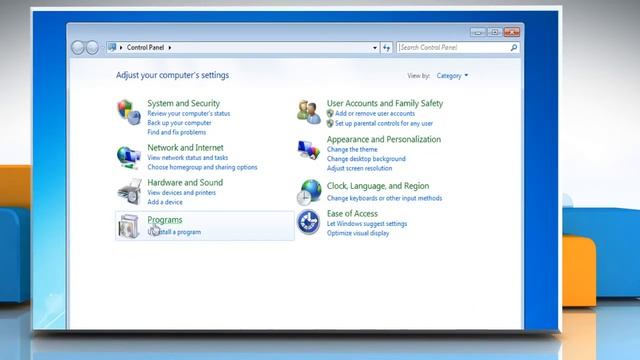Click shield icon beside Set up parental controls
Image resolution: width=640 pixels, height=360 pixels.
tap(330, 123)
